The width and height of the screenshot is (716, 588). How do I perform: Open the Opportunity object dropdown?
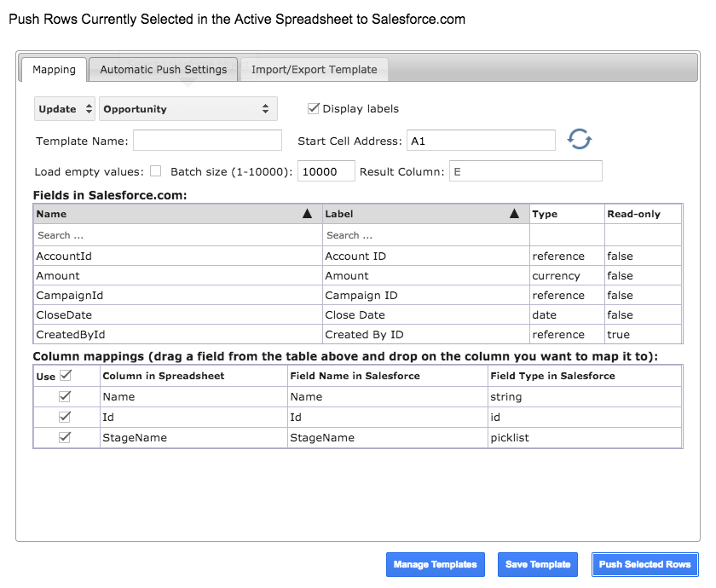point(188,109)
